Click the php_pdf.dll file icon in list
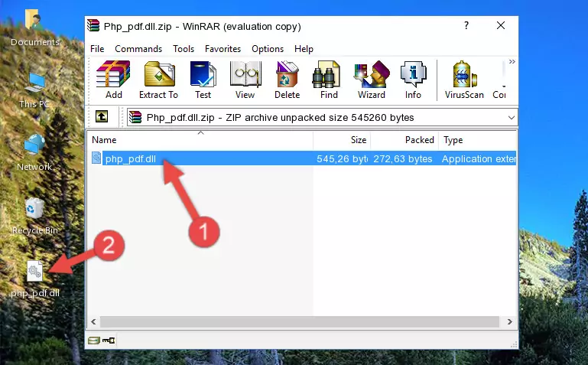The image size is (588, 365). pos(96,158)
